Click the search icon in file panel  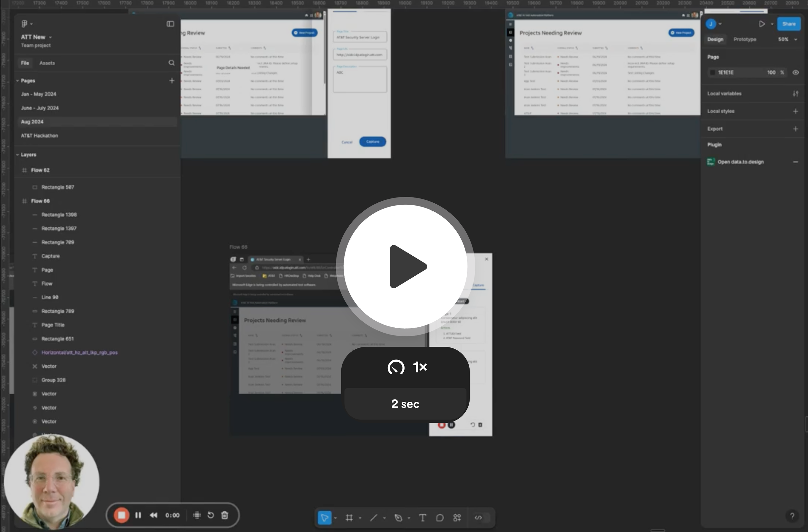click(171, 63)
